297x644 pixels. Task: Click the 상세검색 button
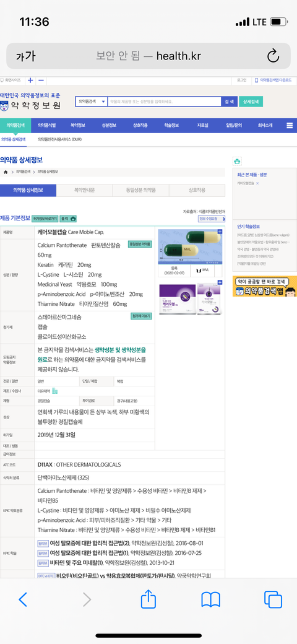[251, 102]
